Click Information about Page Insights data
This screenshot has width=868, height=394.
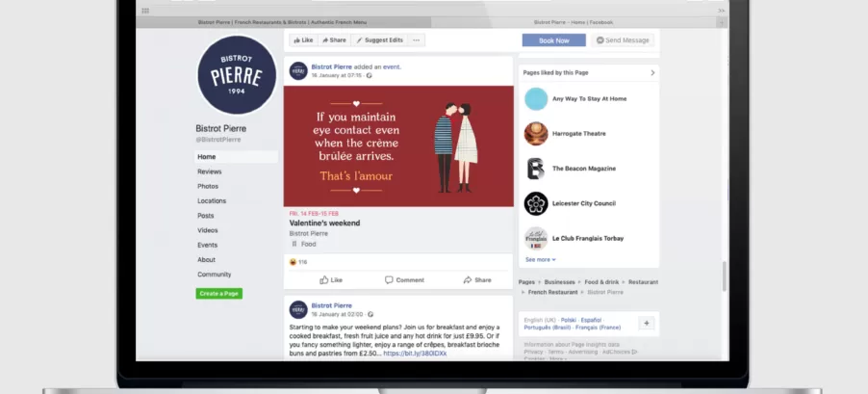[x=572, y=345]
